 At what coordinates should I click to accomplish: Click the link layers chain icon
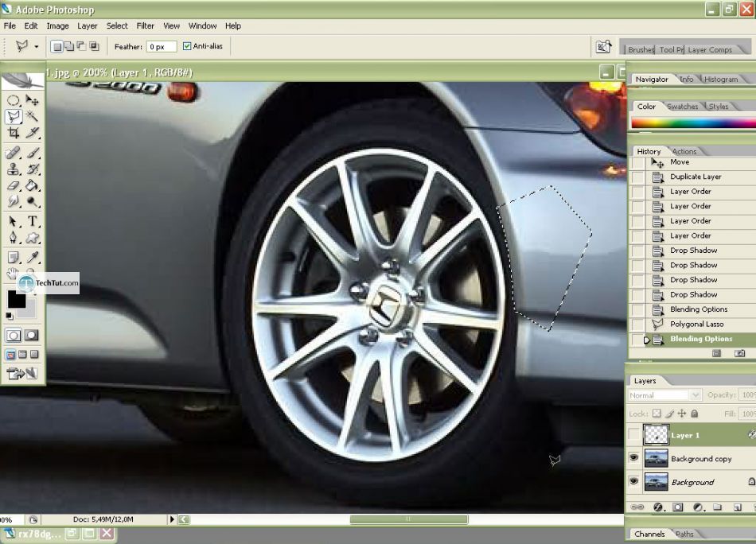(x=637, y=507)
